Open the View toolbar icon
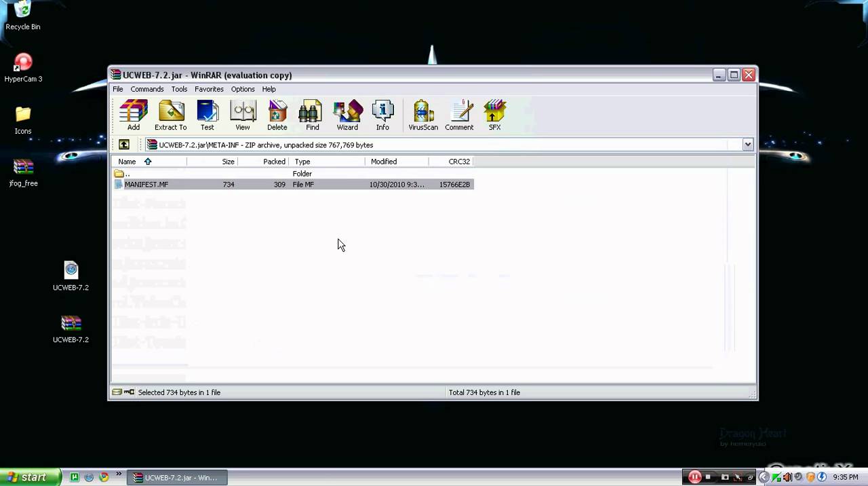This screenshot has height=486, width=868. pyautogui.click(x=243, y=115)
